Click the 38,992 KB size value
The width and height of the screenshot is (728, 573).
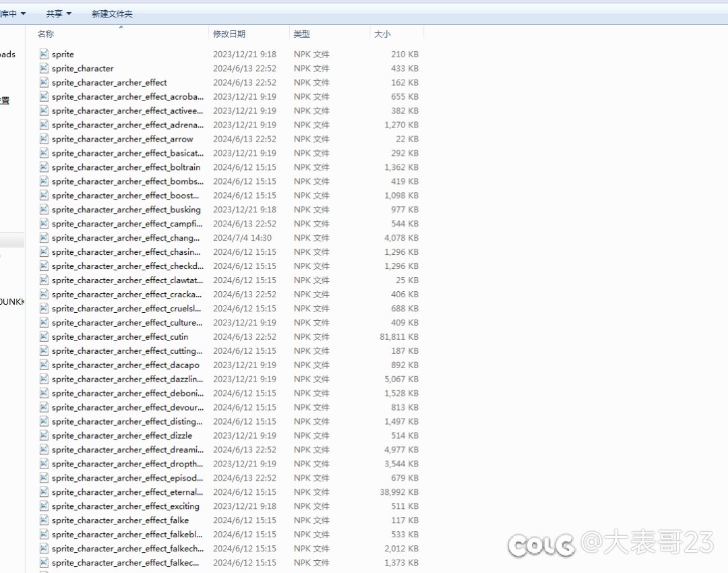399,491
